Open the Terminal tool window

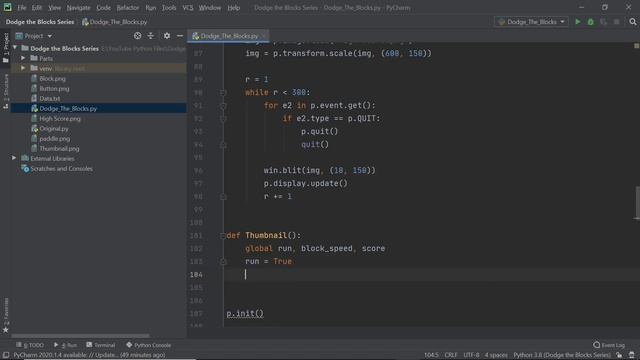100,345
